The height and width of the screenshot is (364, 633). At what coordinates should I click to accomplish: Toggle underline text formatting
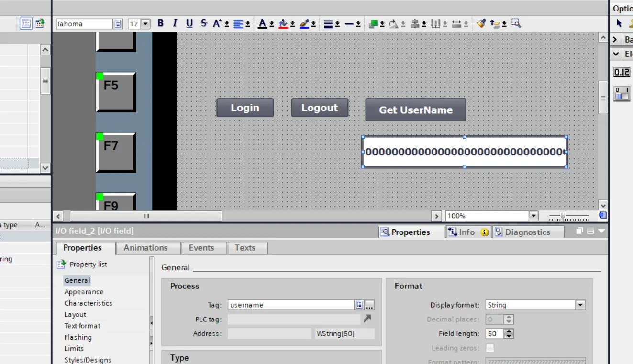point(189,23)
